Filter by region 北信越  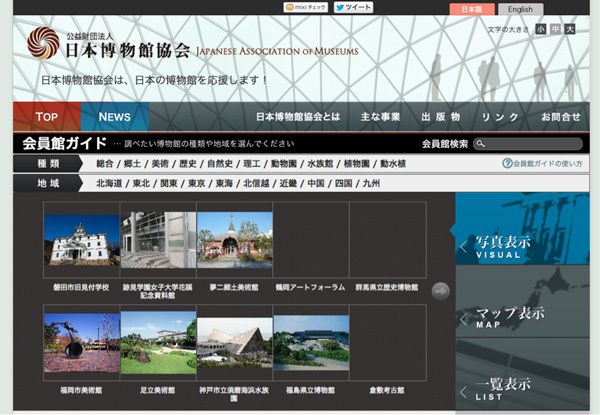coord(256,184)
